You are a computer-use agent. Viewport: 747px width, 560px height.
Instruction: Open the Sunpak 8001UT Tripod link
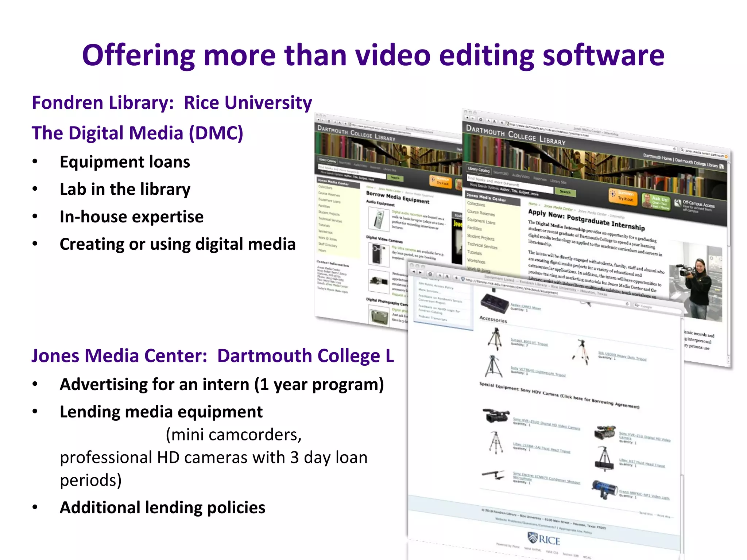click(x=529, y=342)
